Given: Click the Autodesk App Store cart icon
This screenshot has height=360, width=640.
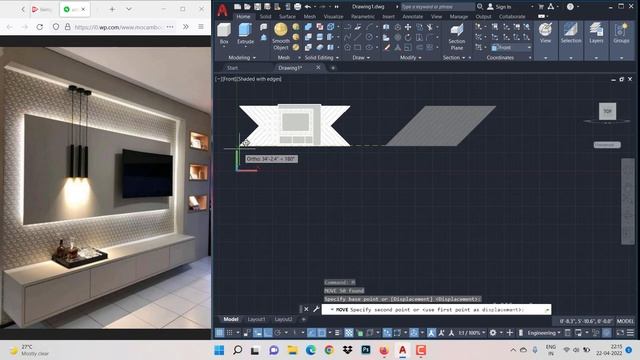Looking at the screenshot, I should coord(541,7).
